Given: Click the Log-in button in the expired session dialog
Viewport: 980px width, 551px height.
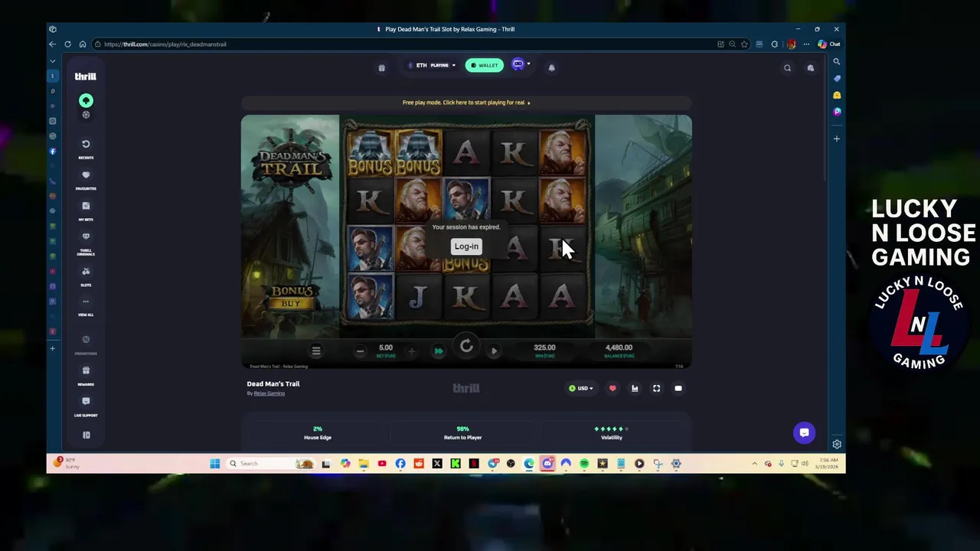Looking at the screenshot, I should 466,246.
